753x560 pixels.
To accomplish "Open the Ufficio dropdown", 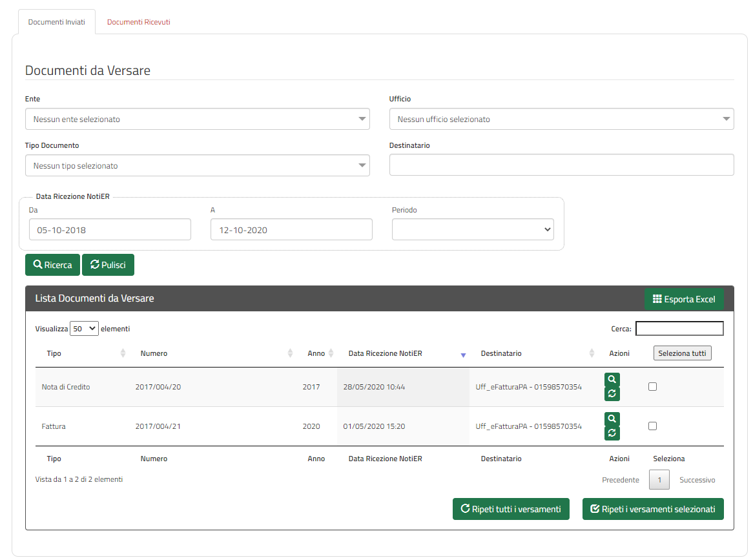I will click(x=561, y=119).
